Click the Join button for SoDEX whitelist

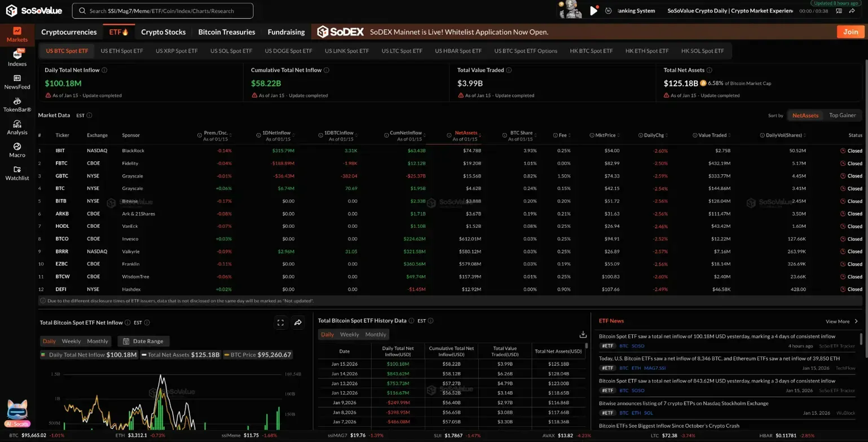tap(851, 32)
